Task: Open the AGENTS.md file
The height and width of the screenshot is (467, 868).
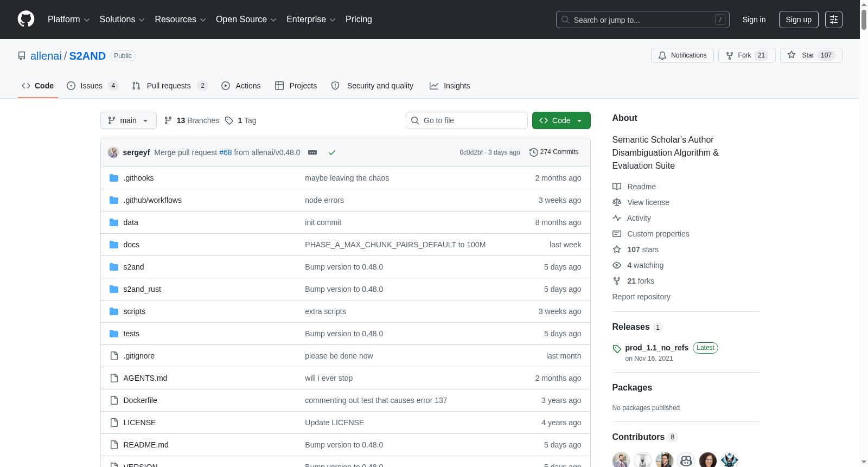Action: point(145,378)
